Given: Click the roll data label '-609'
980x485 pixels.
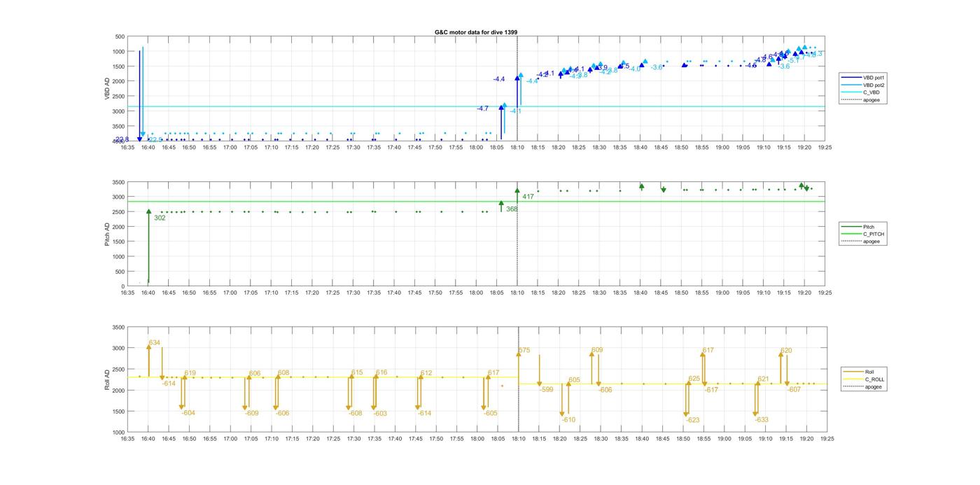Looking at the screenshot, I should 252,414.
